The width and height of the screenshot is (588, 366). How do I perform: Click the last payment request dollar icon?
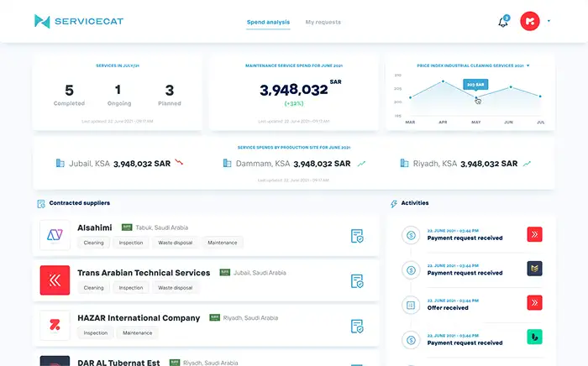(411, 340)
